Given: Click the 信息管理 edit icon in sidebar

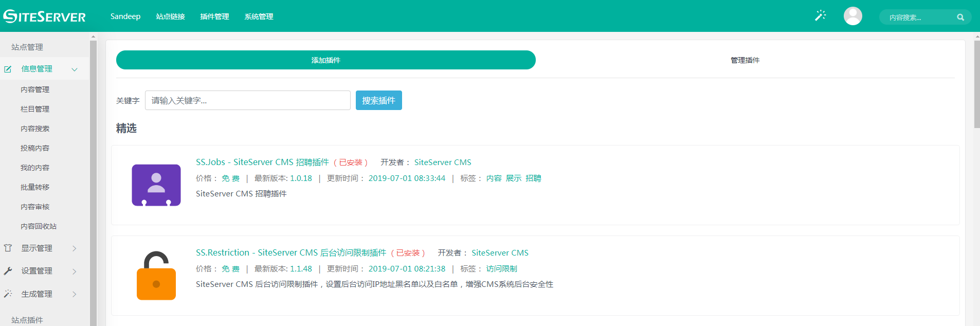Looking at the screenshot, I should 8,69.
